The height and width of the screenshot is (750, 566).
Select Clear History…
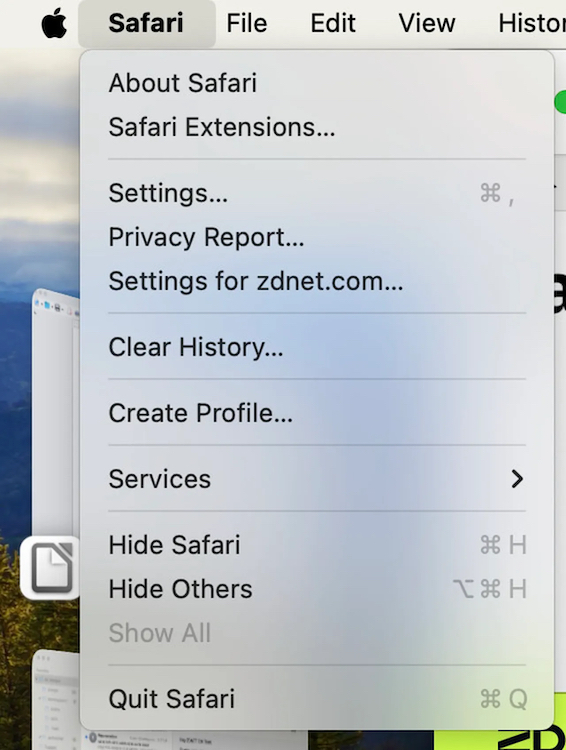[317, 347]
